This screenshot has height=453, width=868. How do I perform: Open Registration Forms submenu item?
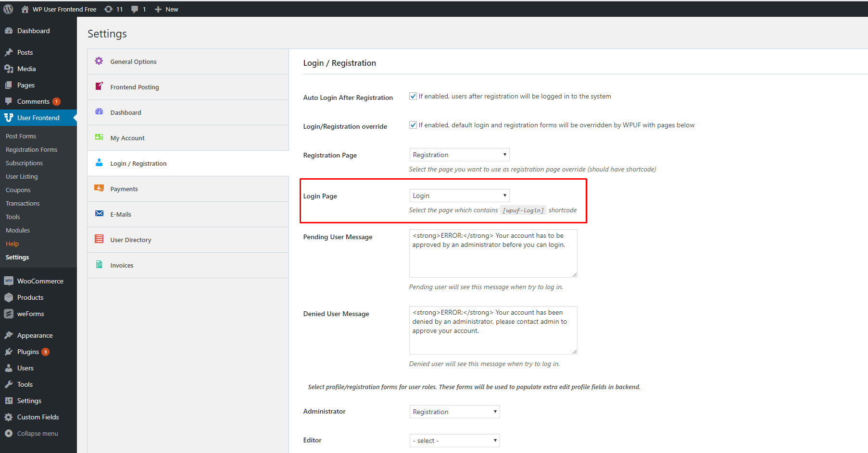[31, 150]
